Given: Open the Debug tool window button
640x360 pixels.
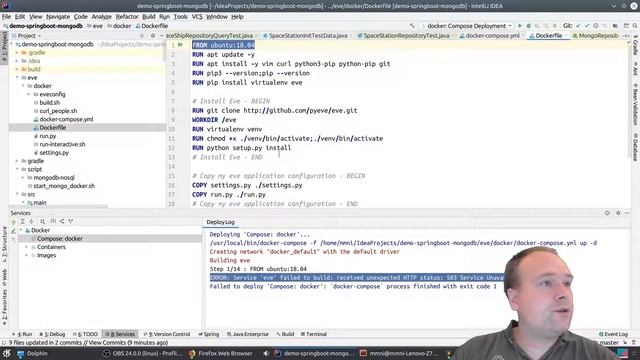Looking at the screenshot, I should click(52, 334).
